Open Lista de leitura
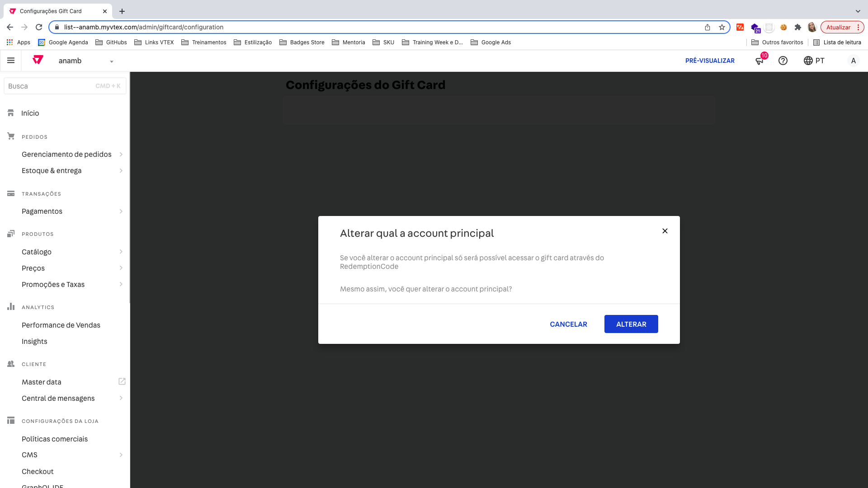Viewport: 868px width, 488px height. tap(837, 42)
